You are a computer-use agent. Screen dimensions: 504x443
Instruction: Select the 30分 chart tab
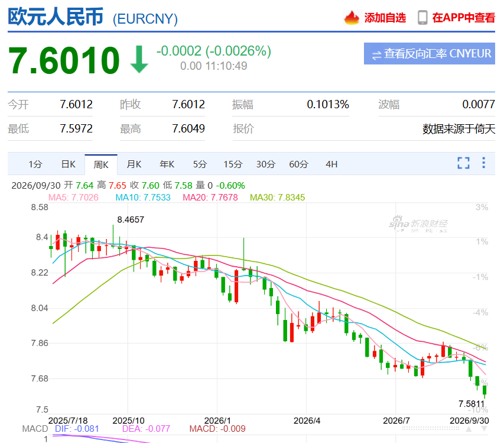coord(265,164)
